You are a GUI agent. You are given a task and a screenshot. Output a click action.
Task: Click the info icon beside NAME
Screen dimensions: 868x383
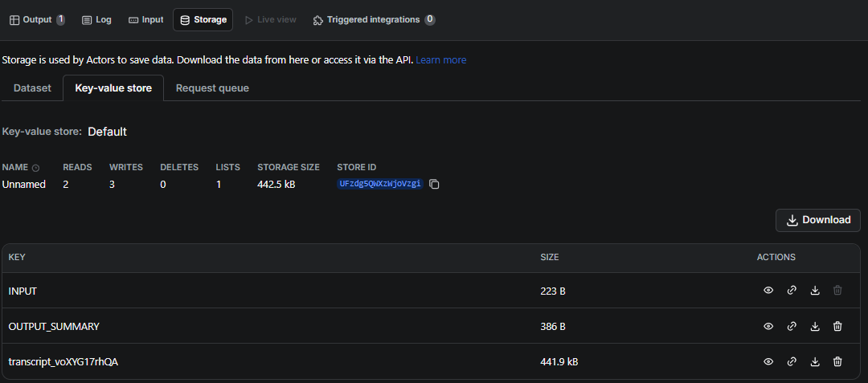[x=36, y=168]
